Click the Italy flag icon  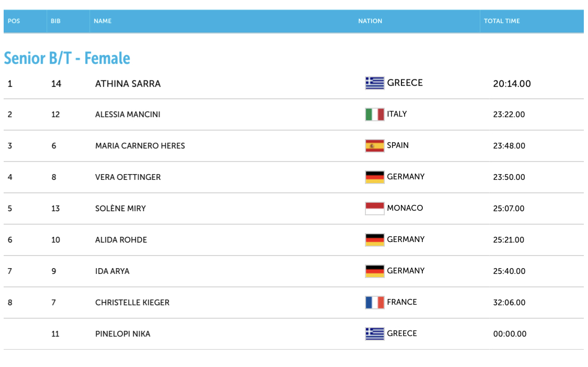(374, 114)
